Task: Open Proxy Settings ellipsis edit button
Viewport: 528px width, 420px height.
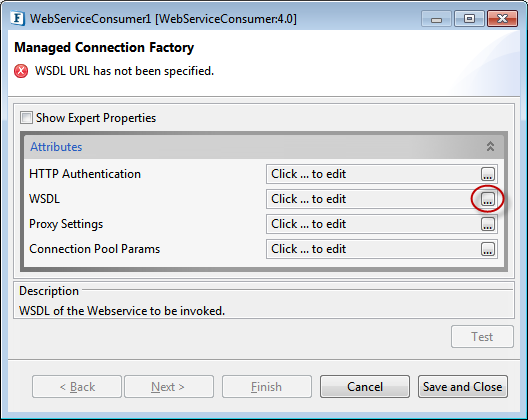Action: [488, 224]
